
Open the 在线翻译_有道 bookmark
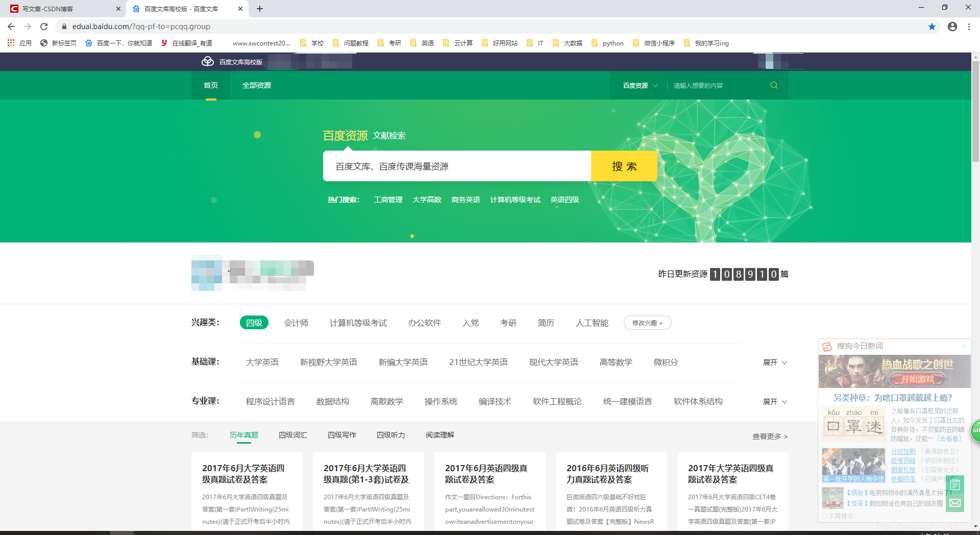187,43
